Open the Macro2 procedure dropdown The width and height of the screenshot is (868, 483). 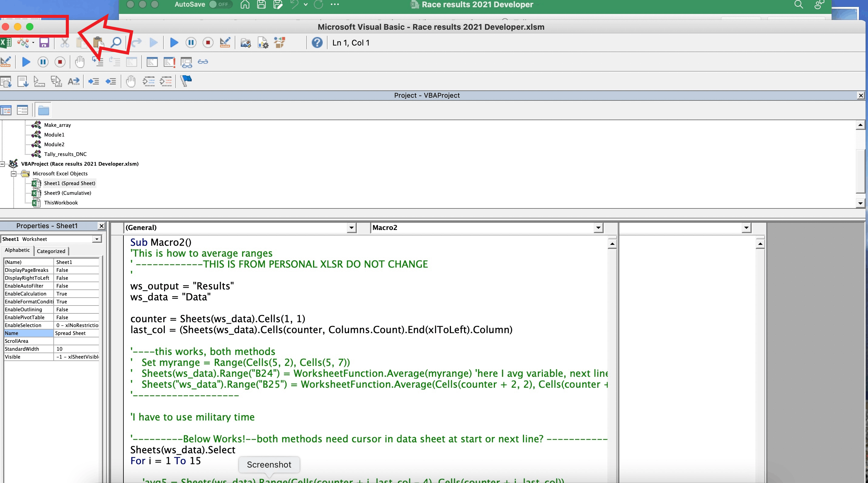[598, 228]
